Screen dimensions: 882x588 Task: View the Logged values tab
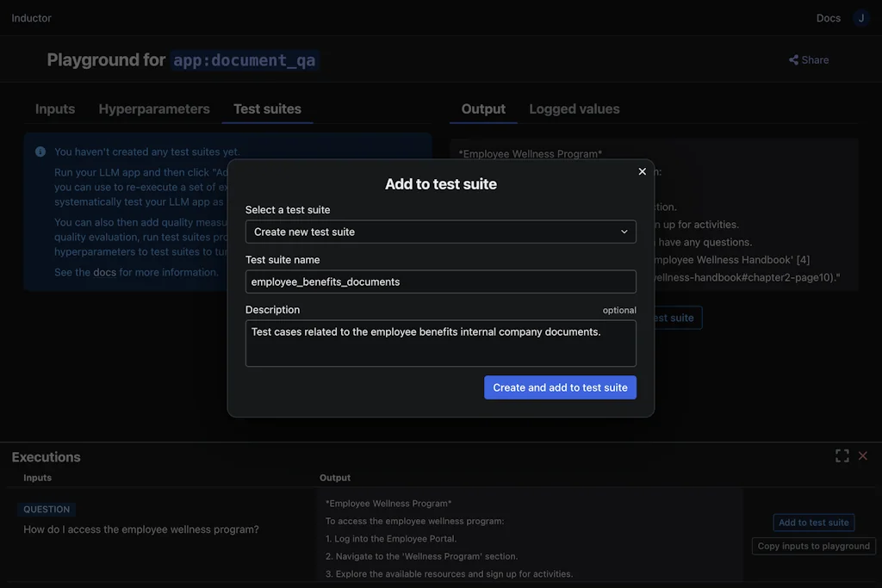click(574, 108)
